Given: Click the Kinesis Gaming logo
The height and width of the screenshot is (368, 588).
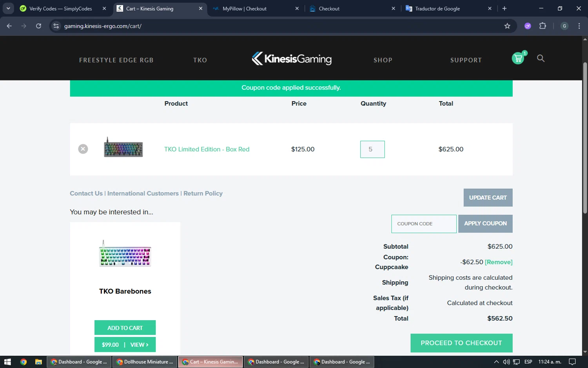Looking at the screenshot, I should point(291,59).
